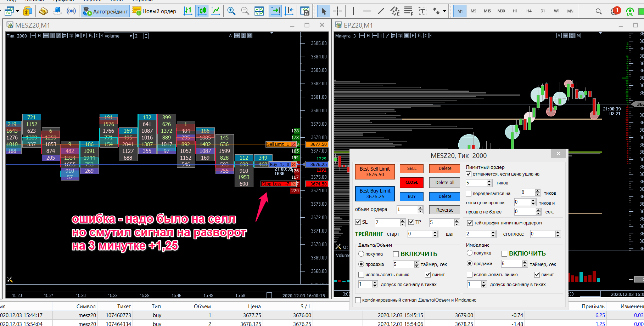Select the trendline drawing tool
The width and height of the screenshot is (644, 326).
[381, 11]
